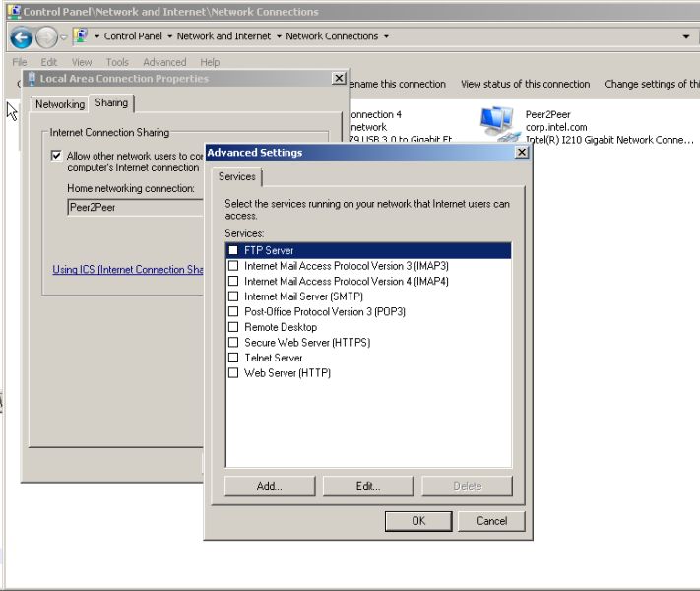This screenshot has width=700, height=591.
Task: Click the Edit... button
Action: [x=368, y=486]
